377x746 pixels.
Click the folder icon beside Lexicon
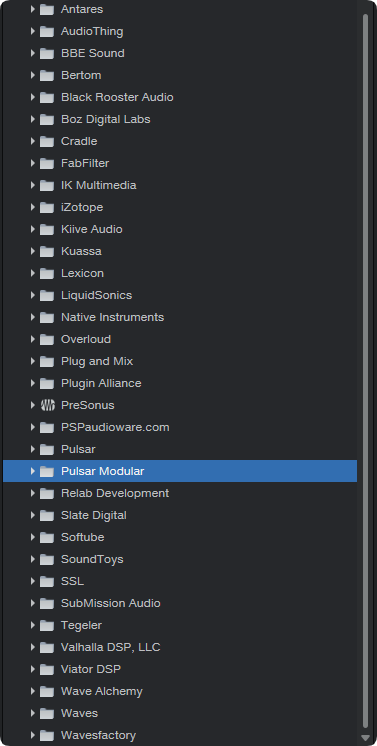coord(47,274)
